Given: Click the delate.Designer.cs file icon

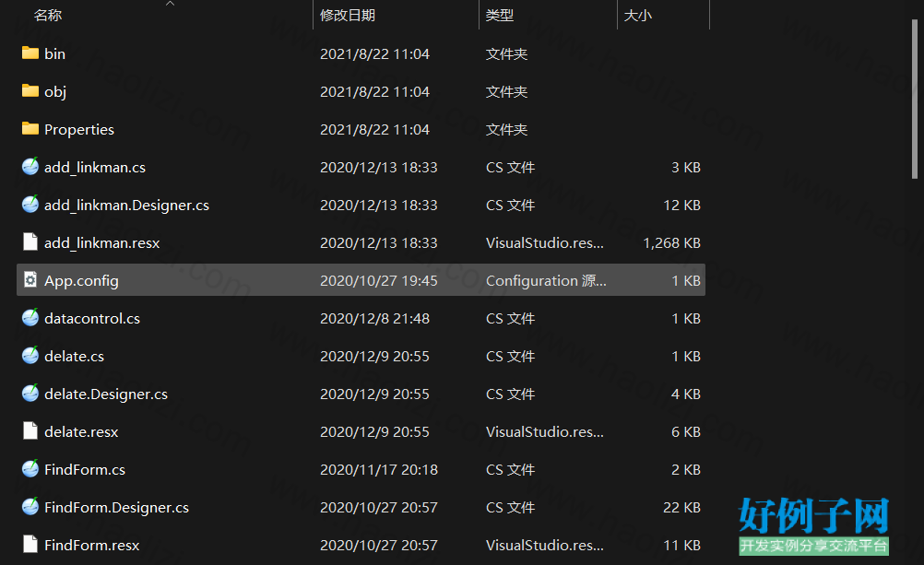Looking at the screenshot, I should (30, 393).
